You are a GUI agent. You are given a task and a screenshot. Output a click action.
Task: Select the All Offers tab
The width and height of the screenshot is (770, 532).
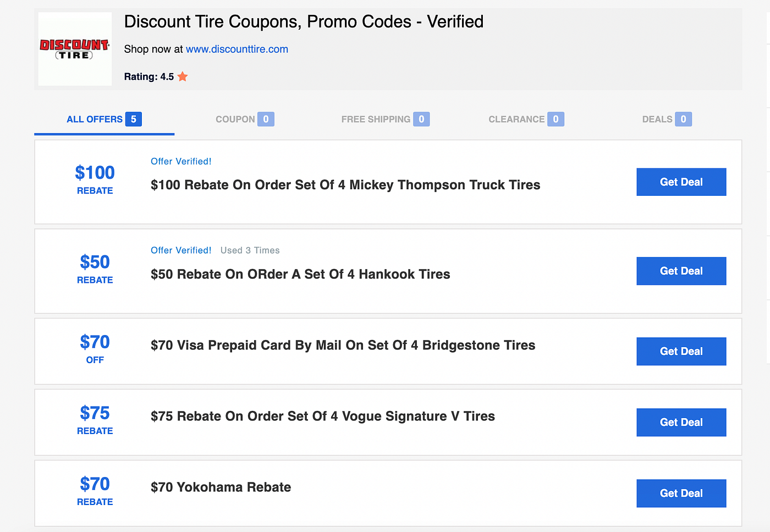(105, 119)
